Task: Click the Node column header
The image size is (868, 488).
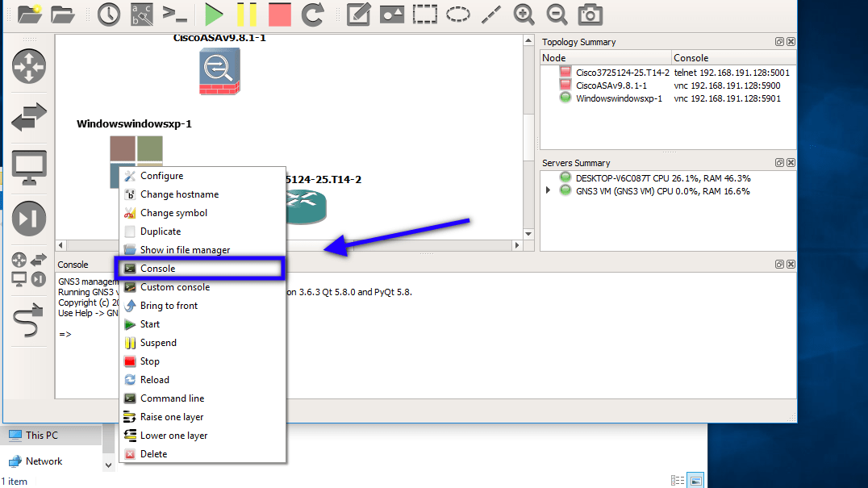Action: (606, 57)
